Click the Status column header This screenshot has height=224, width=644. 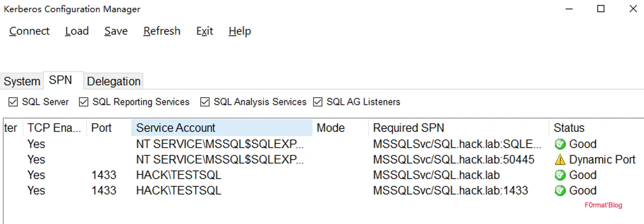(569, 128)
